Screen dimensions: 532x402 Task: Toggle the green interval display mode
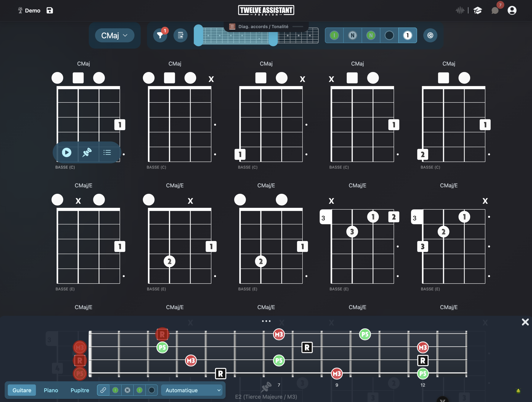pos(334,35)
